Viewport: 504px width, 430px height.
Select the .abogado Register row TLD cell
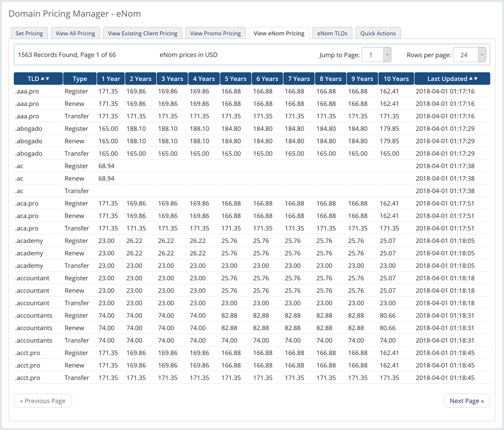(x=29, y=129)
